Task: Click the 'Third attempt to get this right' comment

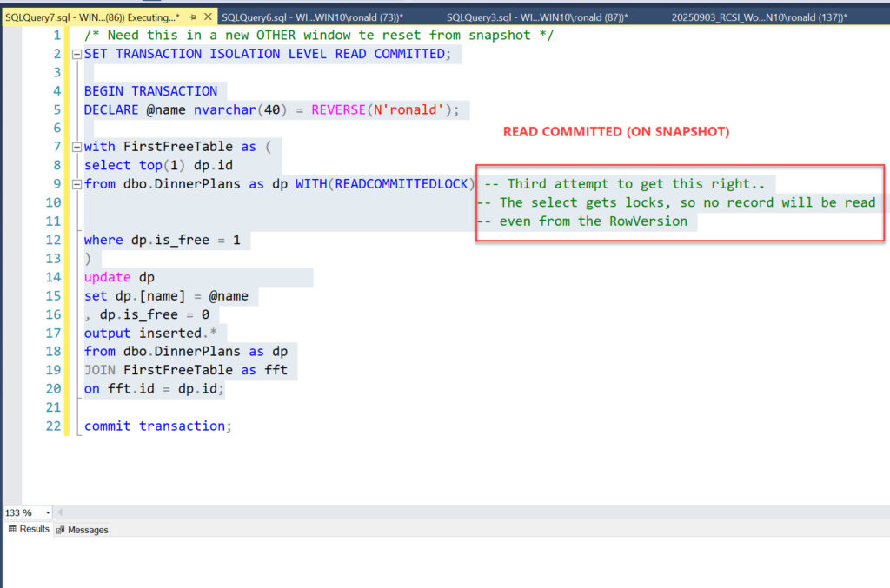Action: [x=624, y=183]
